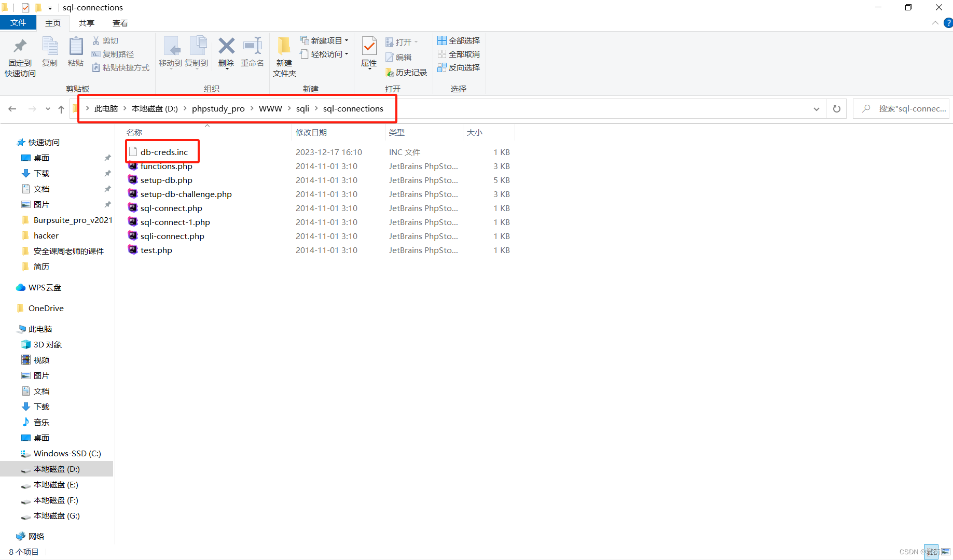
Task: Click Paste Shortcut in the ribbon
Action: (120, 67)
